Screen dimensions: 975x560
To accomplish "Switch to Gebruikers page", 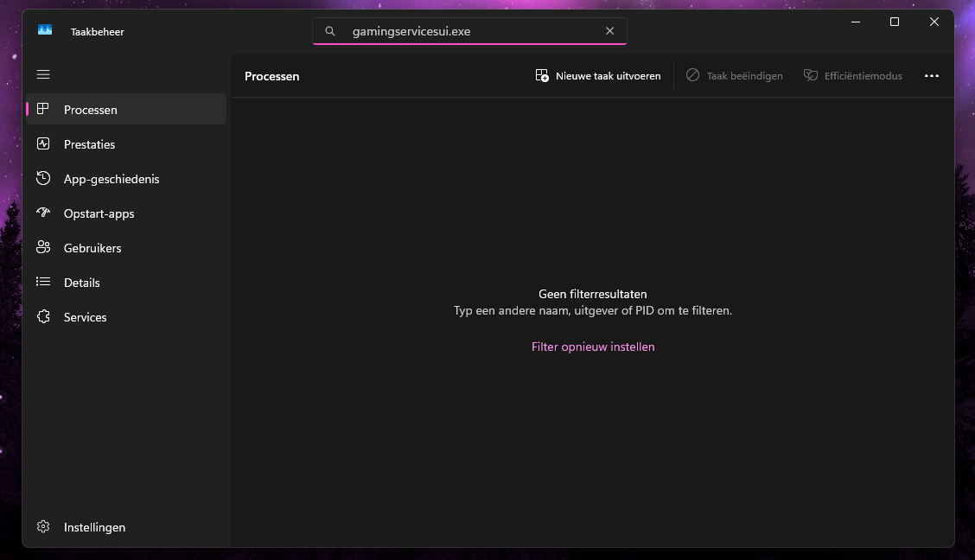I will (x=126, y=248).
